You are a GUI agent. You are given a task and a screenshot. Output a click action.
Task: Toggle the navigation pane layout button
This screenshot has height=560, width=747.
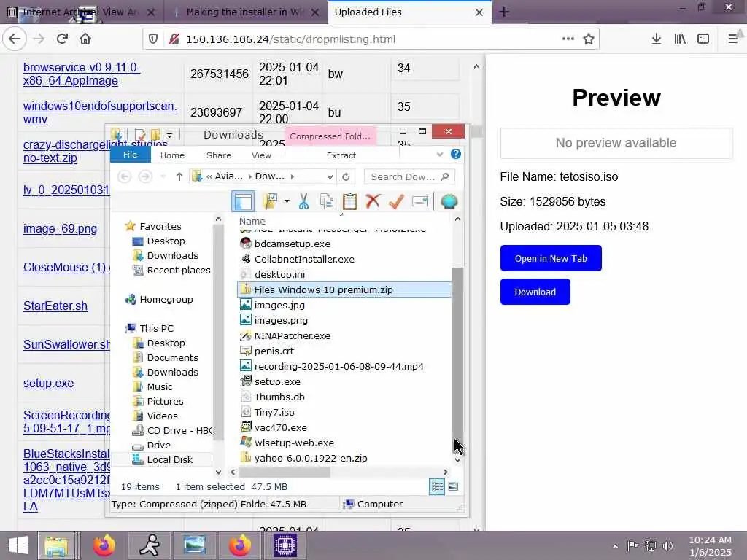pos(243,201)
